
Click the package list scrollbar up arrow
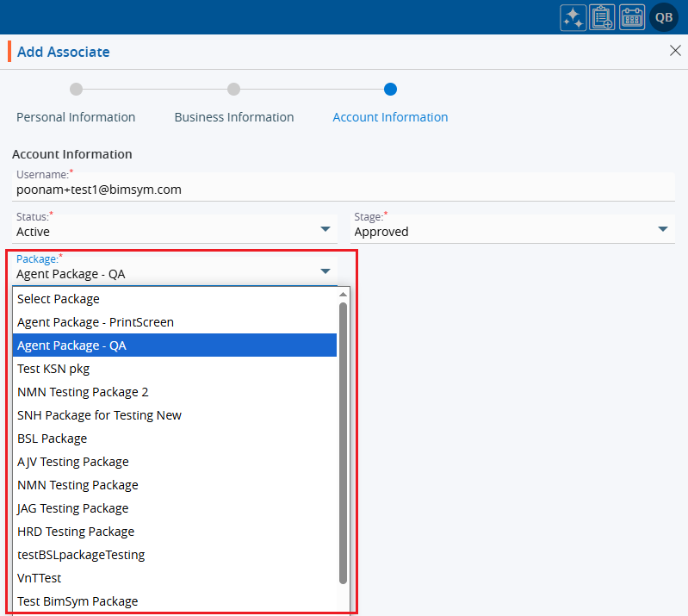343,295
